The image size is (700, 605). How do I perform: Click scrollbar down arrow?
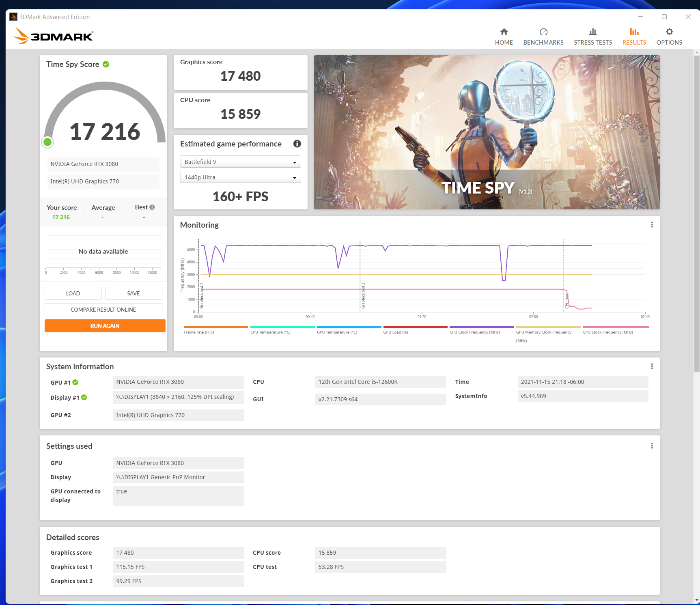click(697, 600)
